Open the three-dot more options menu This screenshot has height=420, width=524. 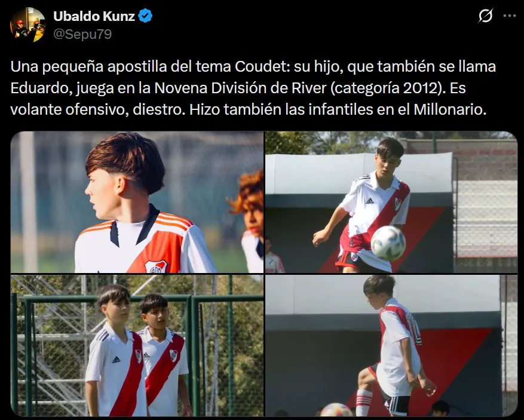pyautogui.click(x=509, y=16)
